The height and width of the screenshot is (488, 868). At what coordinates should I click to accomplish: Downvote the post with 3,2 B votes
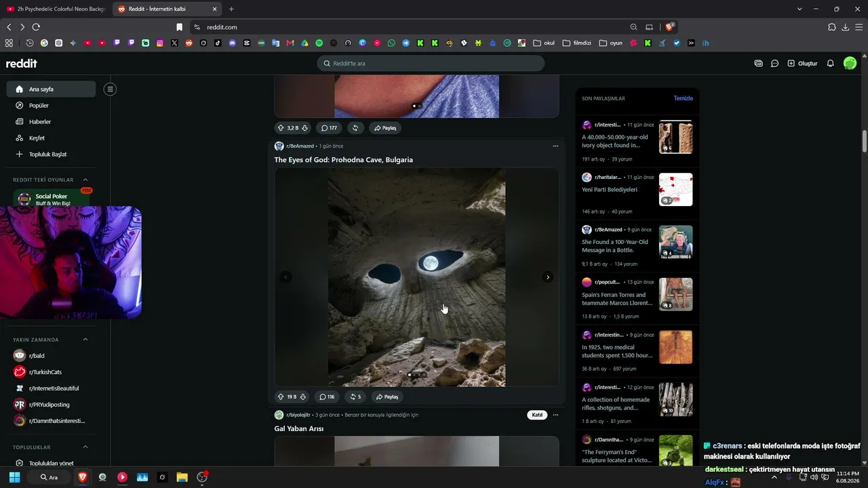pos(304,127)
